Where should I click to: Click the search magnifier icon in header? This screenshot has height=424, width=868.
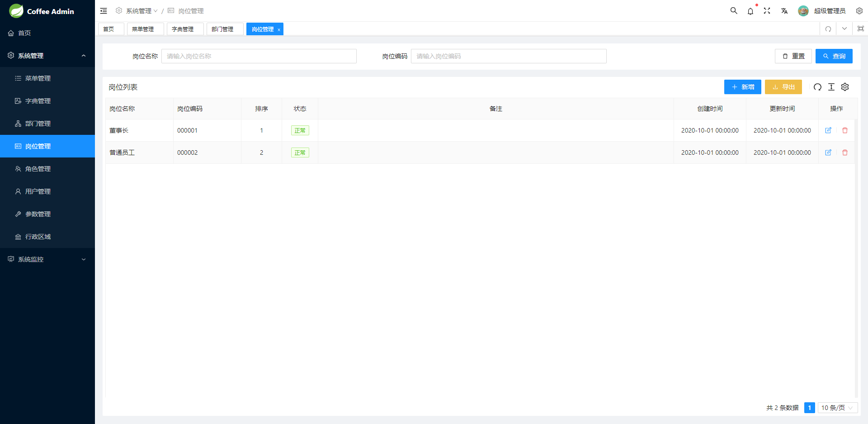pyautogui.click(x=734, y=11)
